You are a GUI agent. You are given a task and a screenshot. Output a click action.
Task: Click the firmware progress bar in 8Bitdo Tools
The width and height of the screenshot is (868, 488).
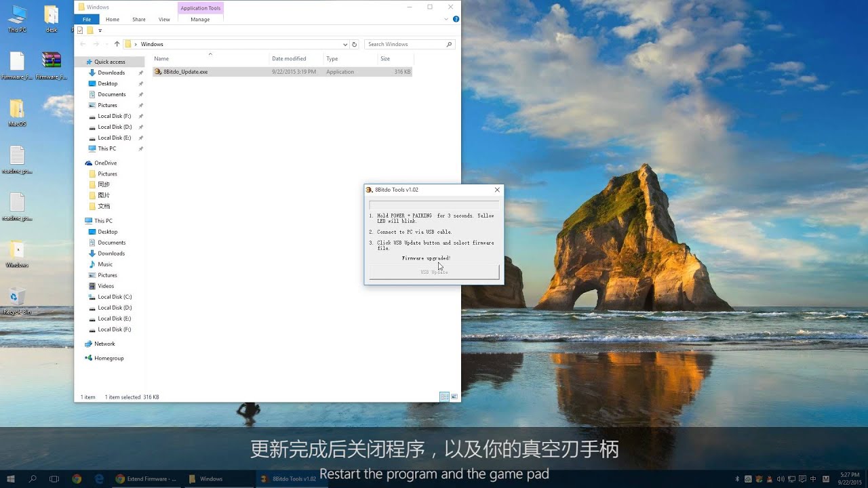pos(434,204)
